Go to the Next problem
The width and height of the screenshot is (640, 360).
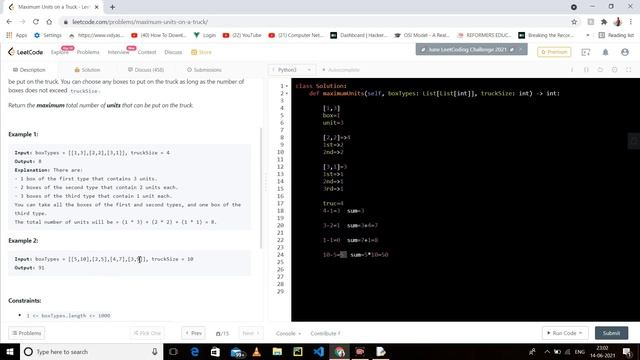tap(251, 333)
